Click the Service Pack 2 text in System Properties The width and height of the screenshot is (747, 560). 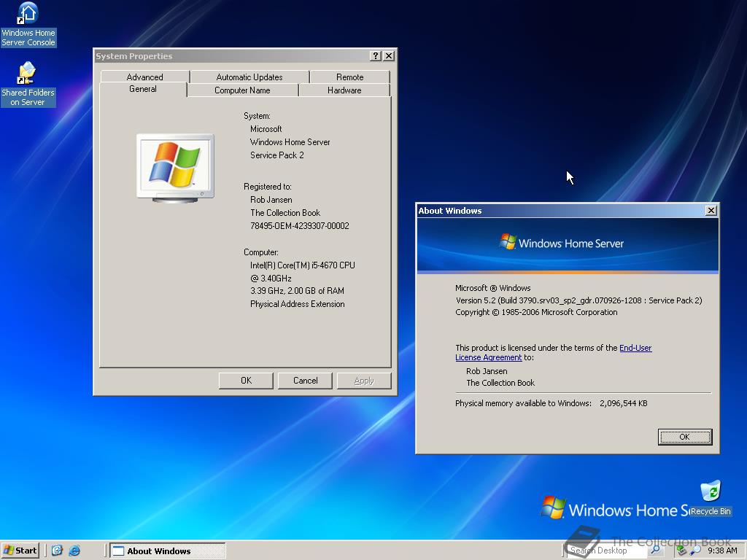276,155
